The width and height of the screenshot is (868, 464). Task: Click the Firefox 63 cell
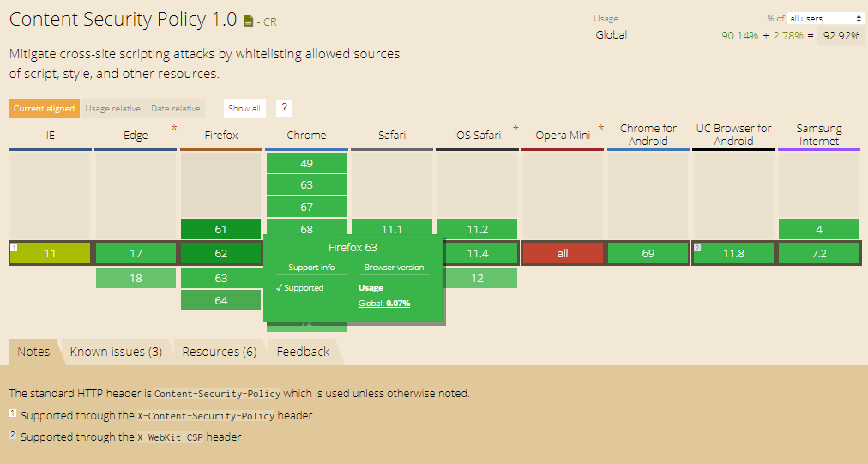221,278
